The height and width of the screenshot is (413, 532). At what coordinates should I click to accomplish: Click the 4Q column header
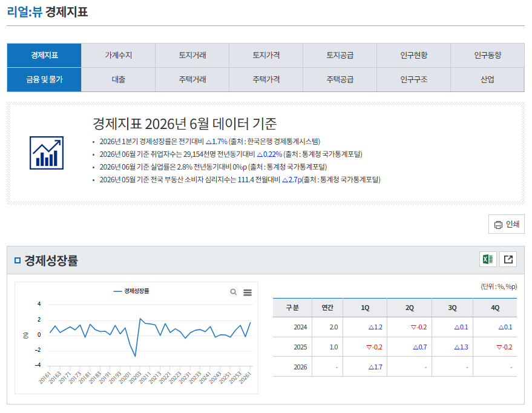[494, 308]
